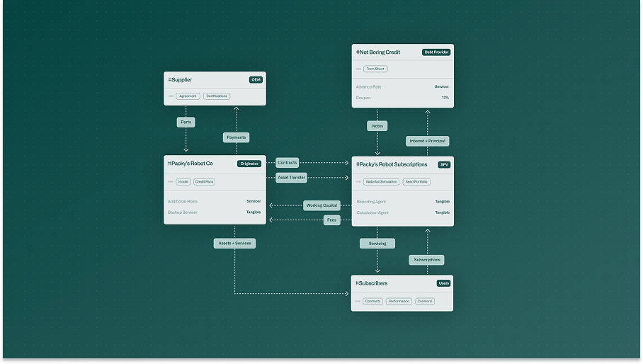The height and width of the screenshot is (364, 643).
Task: Click Tangible value beside Backup Servicer
Action: [254, 212]
